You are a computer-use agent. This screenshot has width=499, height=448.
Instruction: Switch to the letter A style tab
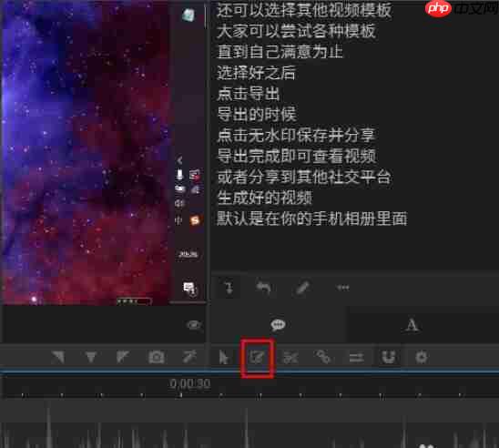pos(412,325)
